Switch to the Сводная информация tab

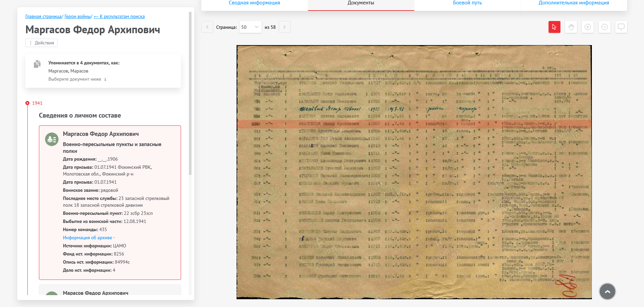(x=254, y=3)
